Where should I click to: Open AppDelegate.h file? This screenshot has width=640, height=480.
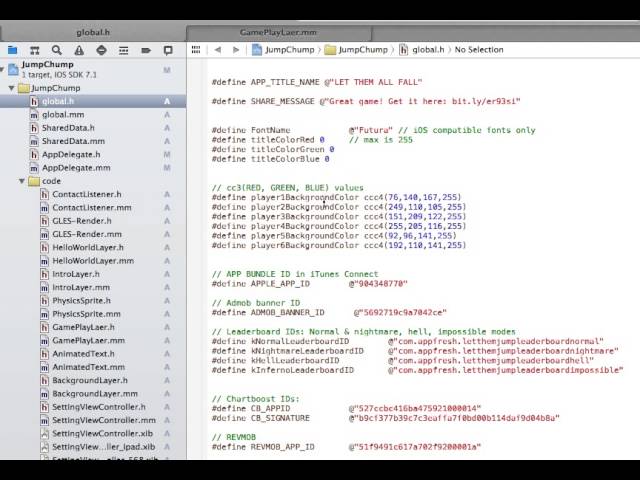tap(71, 155)
